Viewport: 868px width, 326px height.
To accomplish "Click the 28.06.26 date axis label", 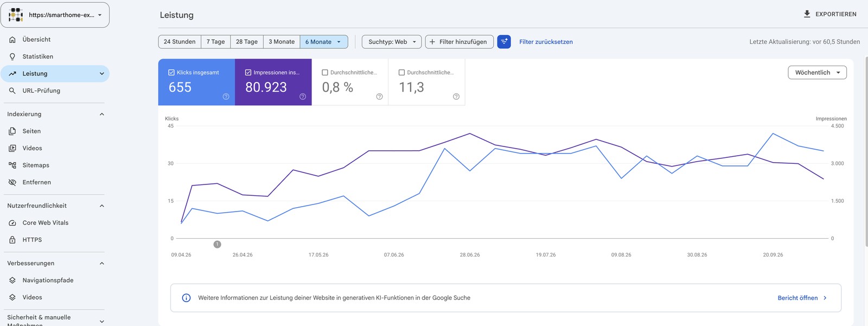I will pyautogui.click(x=470, y=255).
